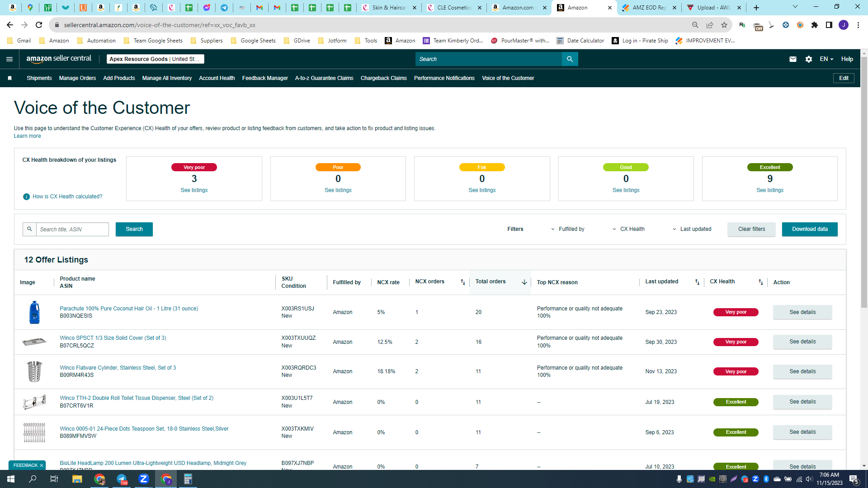Viewport: 868px width, 488px height.
Task: Bookmark this page with the star icon
Action: click(724, 25)
